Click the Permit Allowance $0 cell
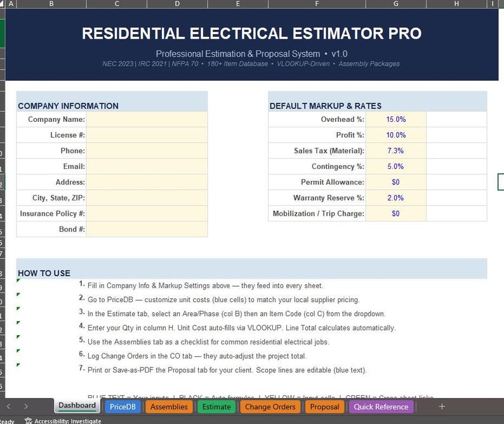The height and width of the screenshot is (424, 504). (x=396, y=182)
